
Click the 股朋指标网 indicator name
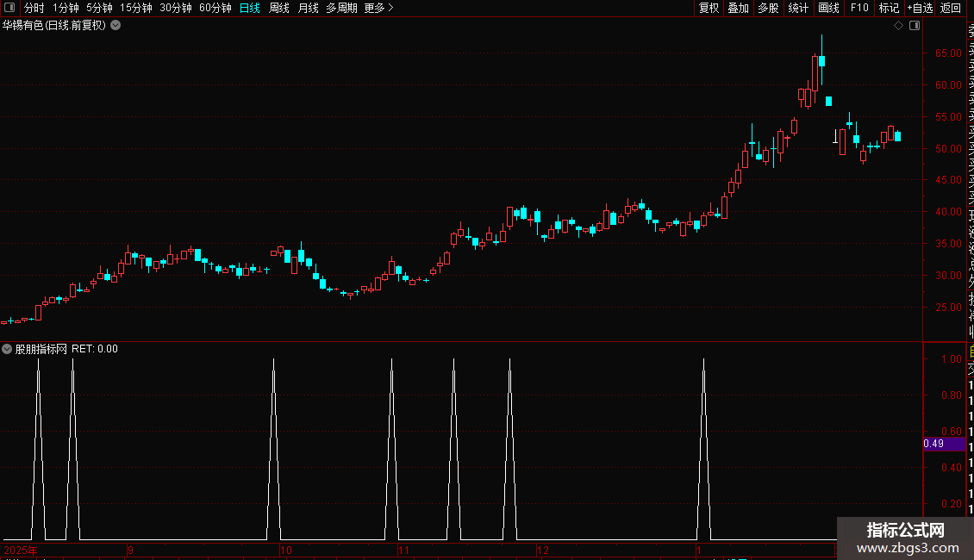pyautogui.click(x=41, y=349)
